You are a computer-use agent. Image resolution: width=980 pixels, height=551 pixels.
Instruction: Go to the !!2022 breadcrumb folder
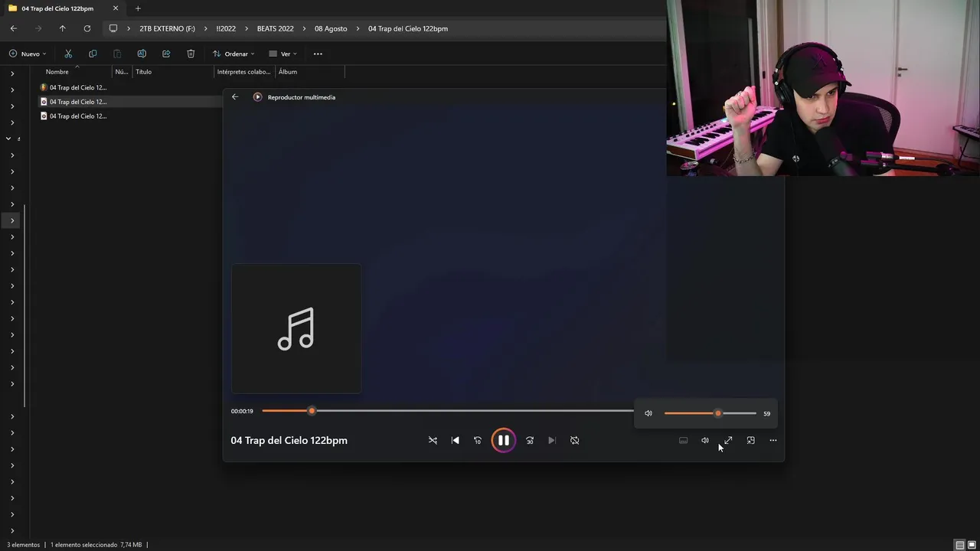click(x=226, y=28)
